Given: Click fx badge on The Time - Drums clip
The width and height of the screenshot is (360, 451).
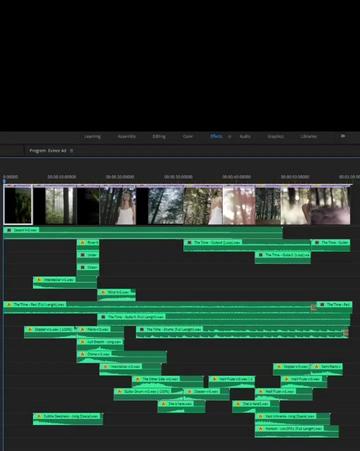Looking at the screenshot, I should (x=142, y=329).
